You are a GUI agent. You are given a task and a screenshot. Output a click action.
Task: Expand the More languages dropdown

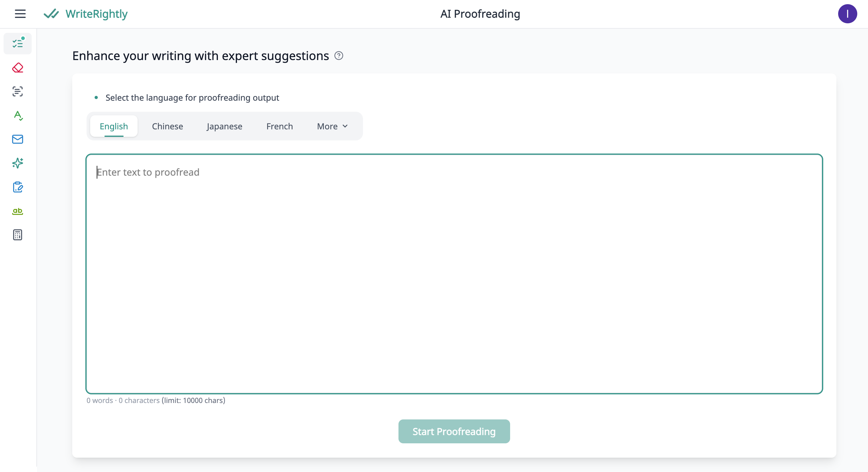pyautogui.click(x=332, y=126)
